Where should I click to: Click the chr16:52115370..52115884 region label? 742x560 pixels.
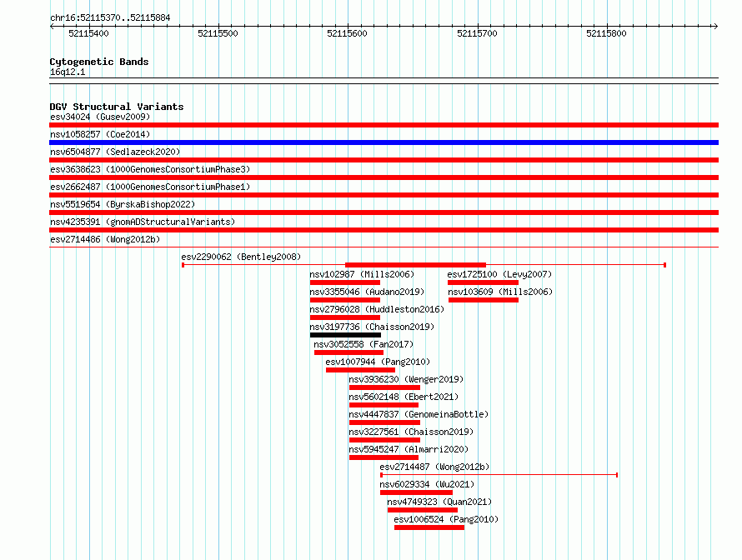110,17
